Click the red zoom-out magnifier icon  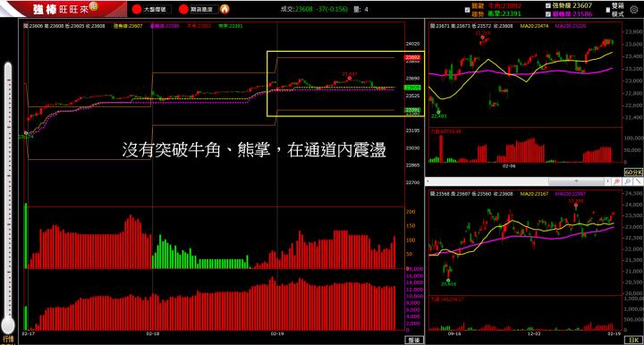tap(617, 181)
